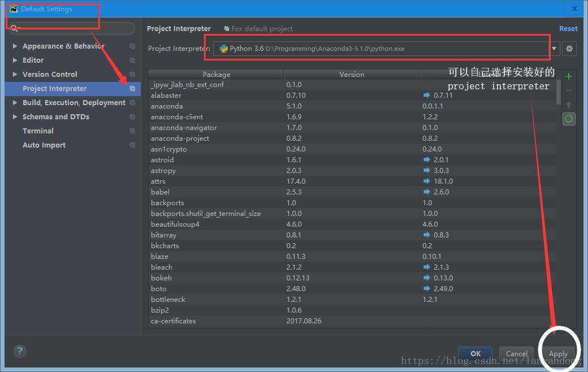The image size is (588, 372).
Task: Click the help question mark icon
Action: tap(20, 351)
